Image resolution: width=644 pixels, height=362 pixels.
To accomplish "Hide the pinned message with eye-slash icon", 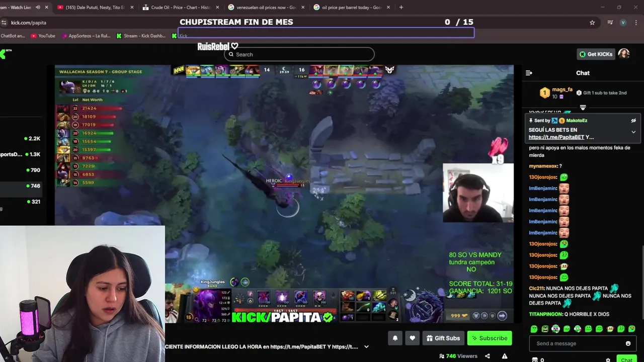I will point(633,121).
